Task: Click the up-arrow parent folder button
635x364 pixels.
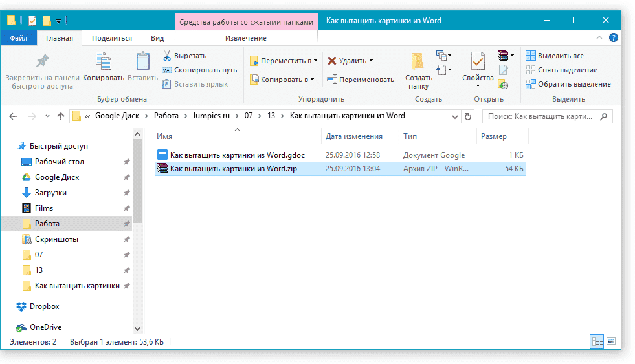Action: 61,116
